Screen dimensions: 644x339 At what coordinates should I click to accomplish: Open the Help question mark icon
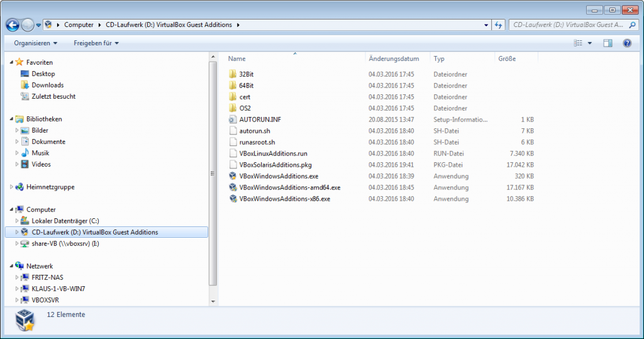pyautogui.click(x=627, y=43)
